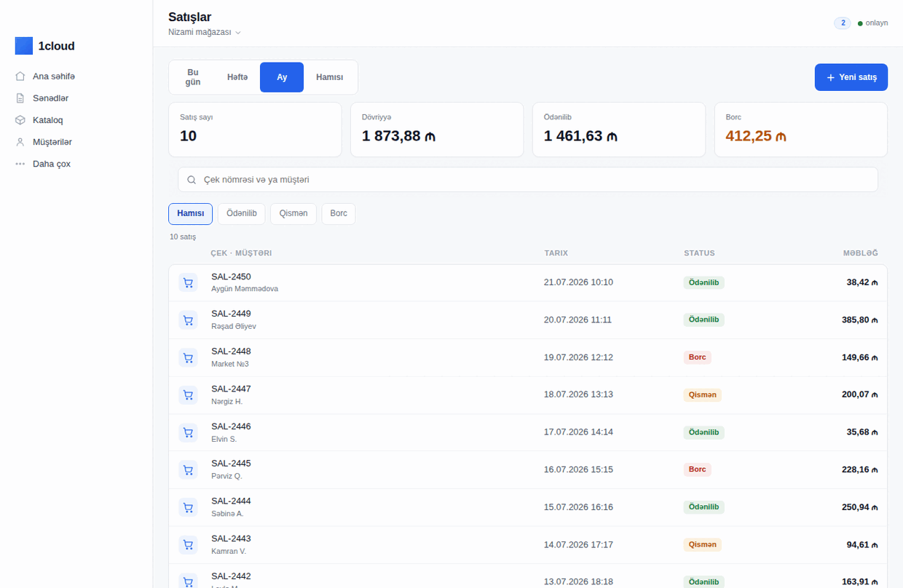Image resolution: width=903 pixels, height=588 pixels.
Task: Click cart icon for SAL-2444
Action: pyautogui.click(x=188, y=507)
